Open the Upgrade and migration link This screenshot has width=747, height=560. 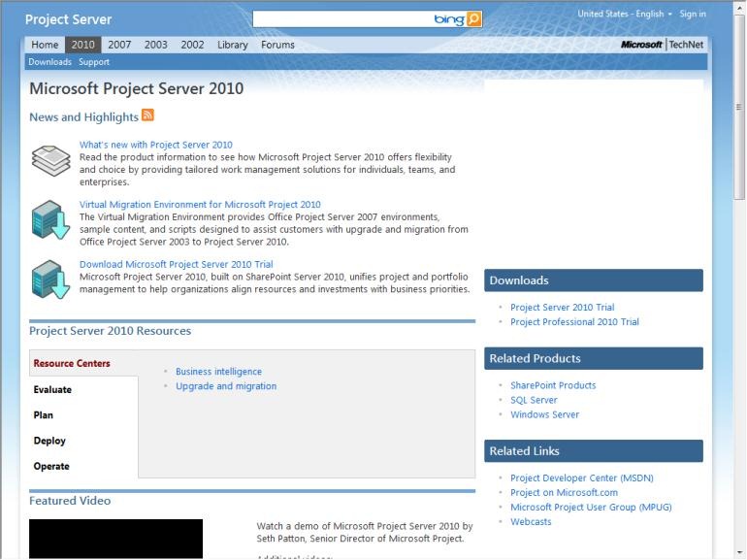[226, 386]
